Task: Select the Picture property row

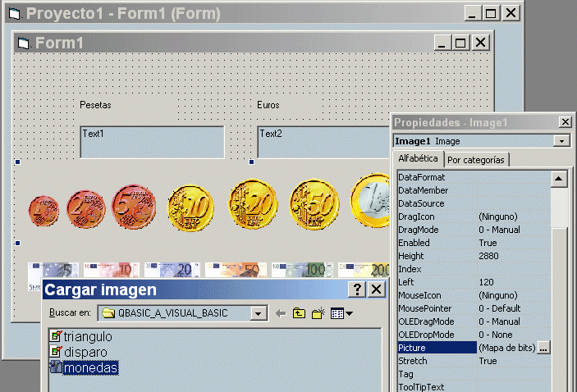Action: pyautogui.click(x=474, y=348)
